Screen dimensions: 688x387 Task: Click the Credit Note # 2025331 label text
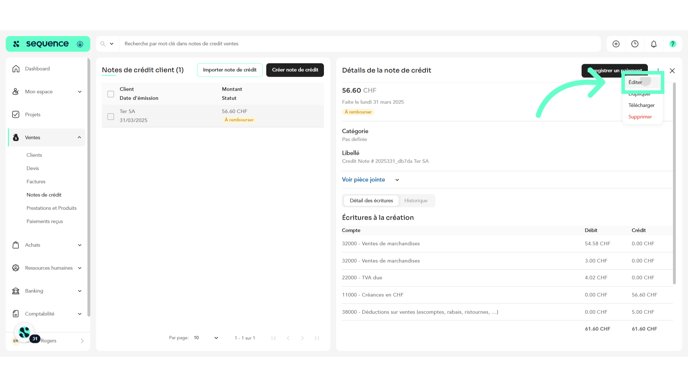pos(385,161)
